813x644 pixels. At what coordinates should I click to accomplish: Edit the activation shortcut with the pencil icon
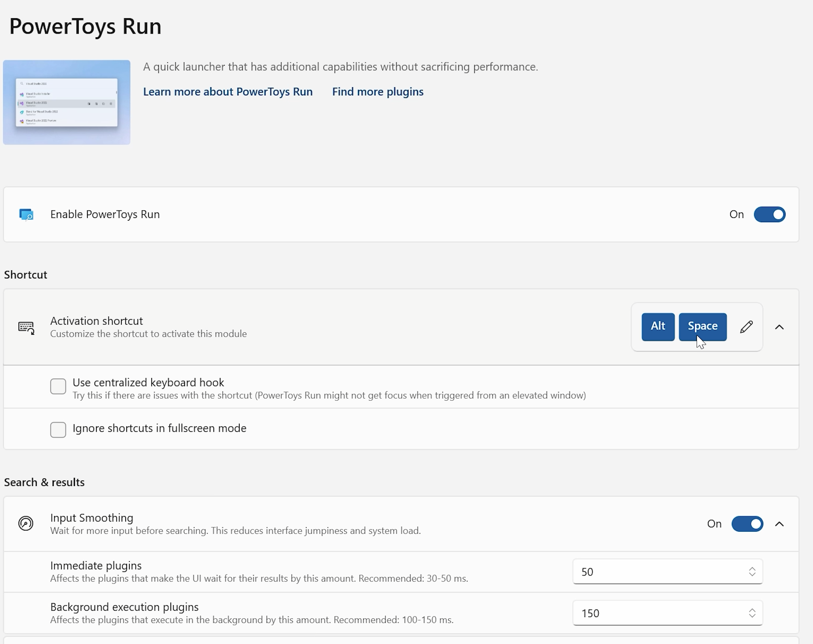tap(746, 327)
